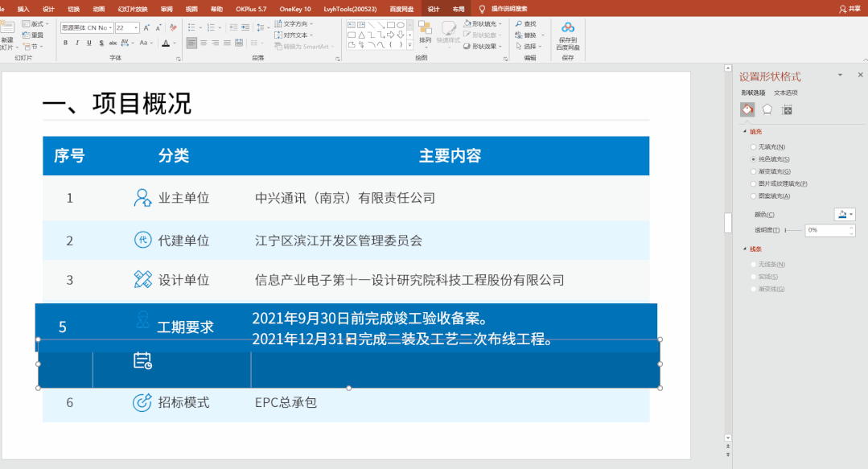868x469 pixels.
Task: Select 渐变线 (Gradient line) radio button
Action: tap(753, 289)
